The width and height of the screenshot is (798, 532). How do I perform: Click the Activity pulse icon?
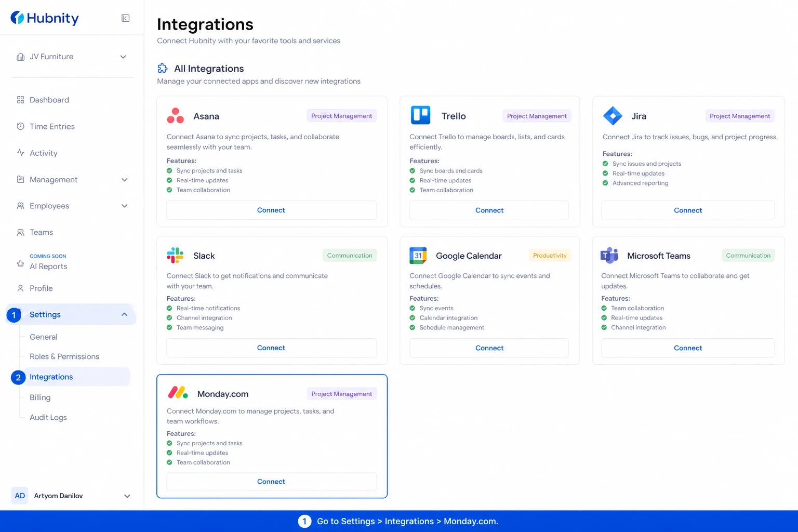tap(20, 153)
